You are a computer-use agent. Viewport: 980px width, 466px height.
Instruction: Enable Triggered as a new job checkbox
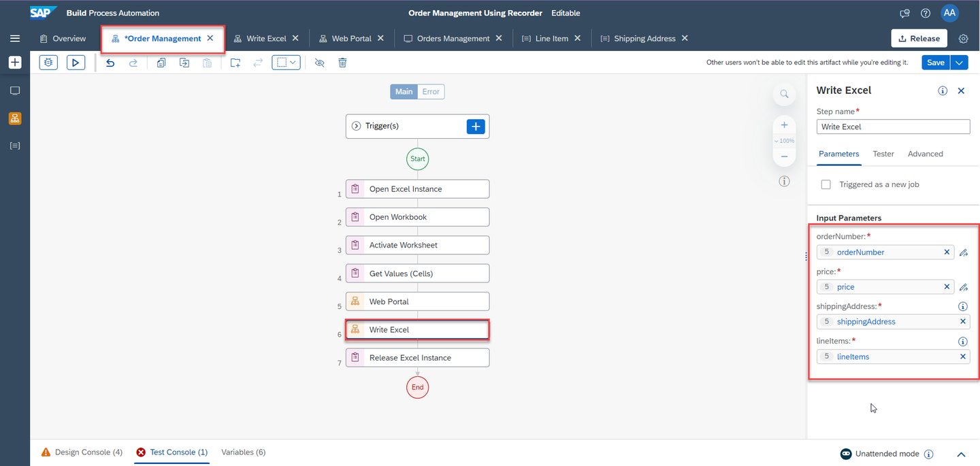tap(826, 184)
